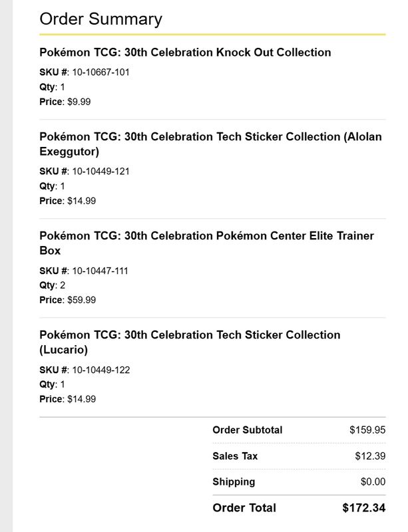
Task: Select SKU number 10-10449-122
Action: pyautogui.click(x=101, y=370)
